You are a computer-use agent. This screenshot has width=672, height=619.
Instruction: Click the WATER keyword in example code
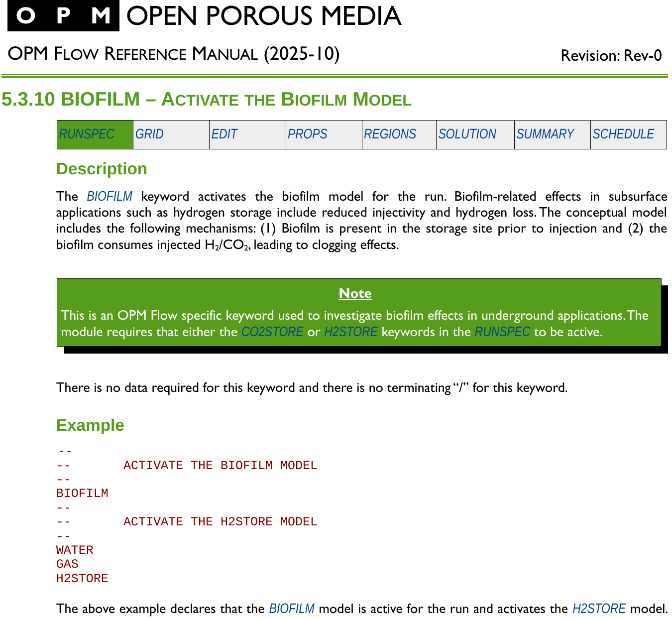(75, 550)
